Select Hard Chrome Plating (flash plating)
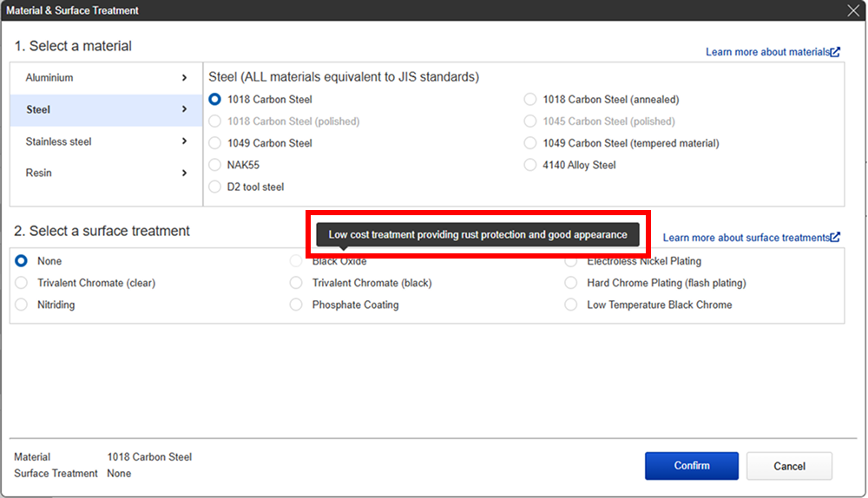868x498 pixels. pos(570,283)
